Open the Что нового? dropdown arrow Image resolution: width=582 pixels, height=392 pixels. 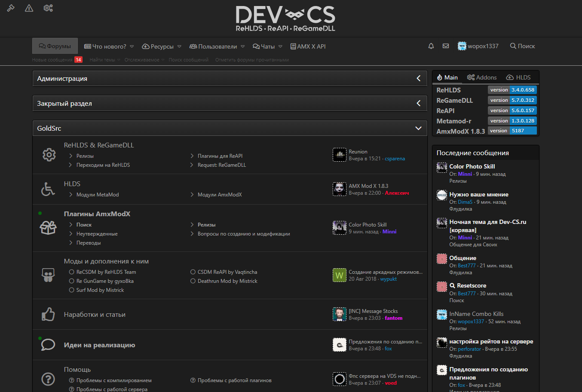click(x=132, y=46)
